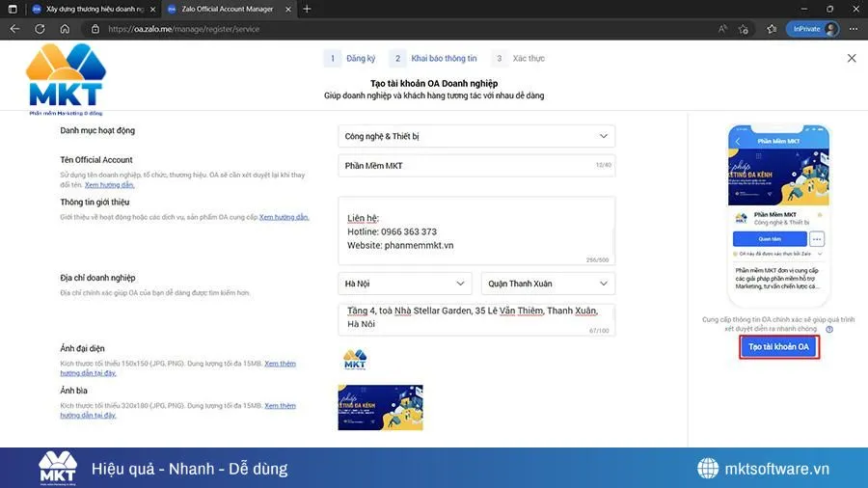Close the OA registration form
This screenshot has width=868, height=488.
pos(852,58)
